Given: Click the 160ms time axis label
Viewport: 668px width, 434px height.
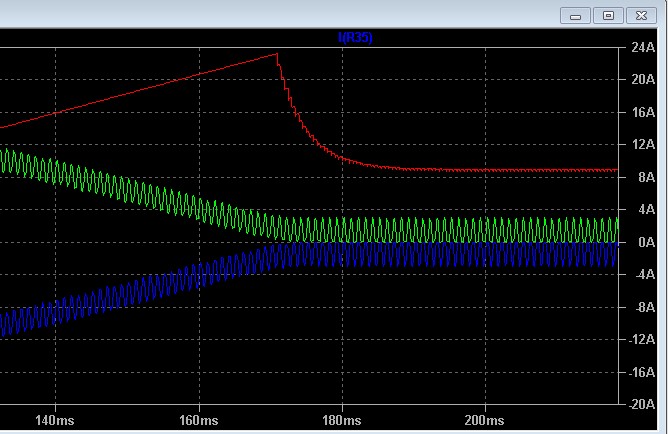Looking at the screenshot, I should (199, 420).
